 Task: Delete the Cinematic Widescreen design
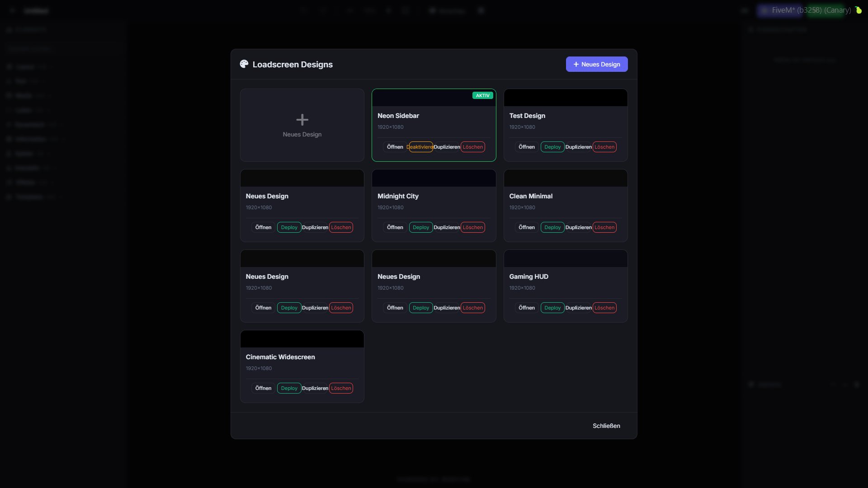tap(341, 388)
